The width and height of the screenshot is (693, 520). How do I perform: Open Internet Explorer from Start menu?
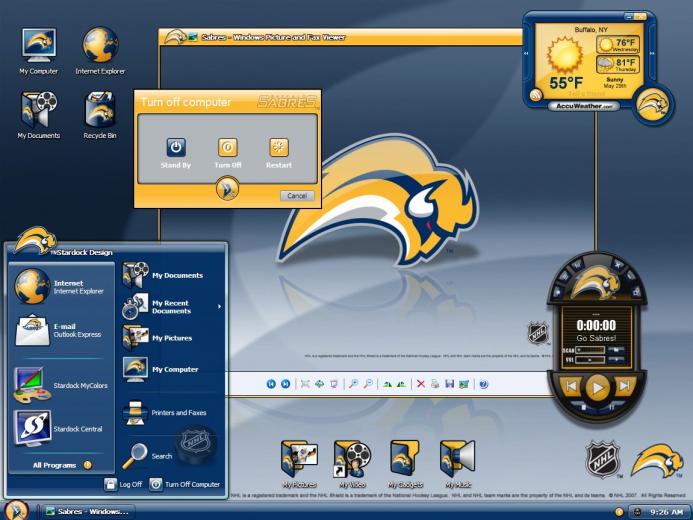coord(60,287)
